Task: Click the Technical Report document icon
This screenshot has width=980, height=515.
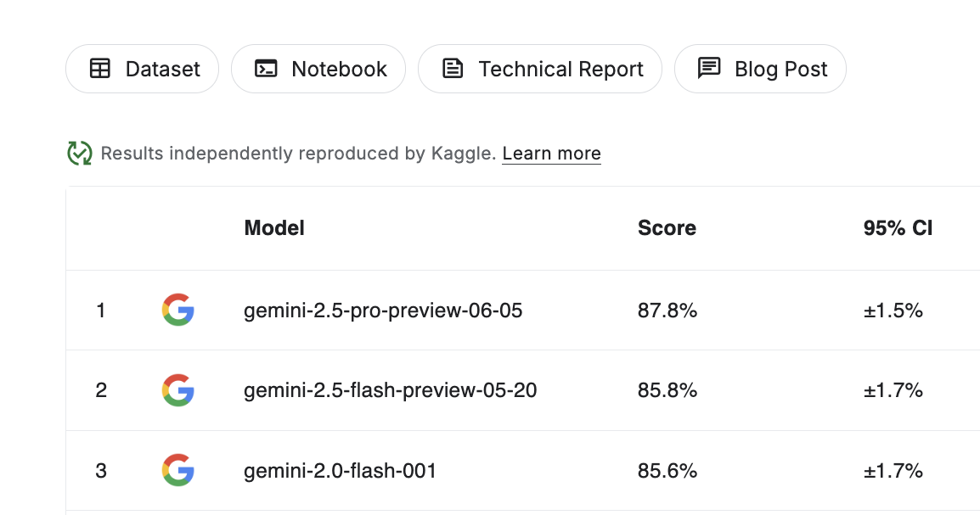Action: 453,69
